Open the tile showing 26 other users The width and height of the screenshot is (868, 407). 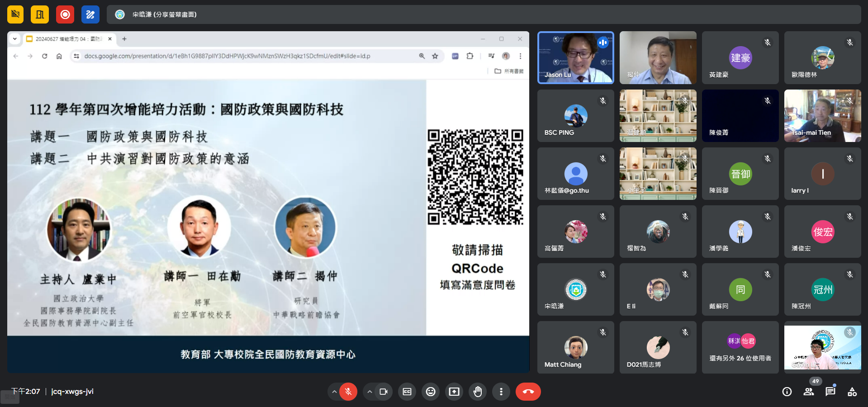pyautogui.click(x=740, y=347)
